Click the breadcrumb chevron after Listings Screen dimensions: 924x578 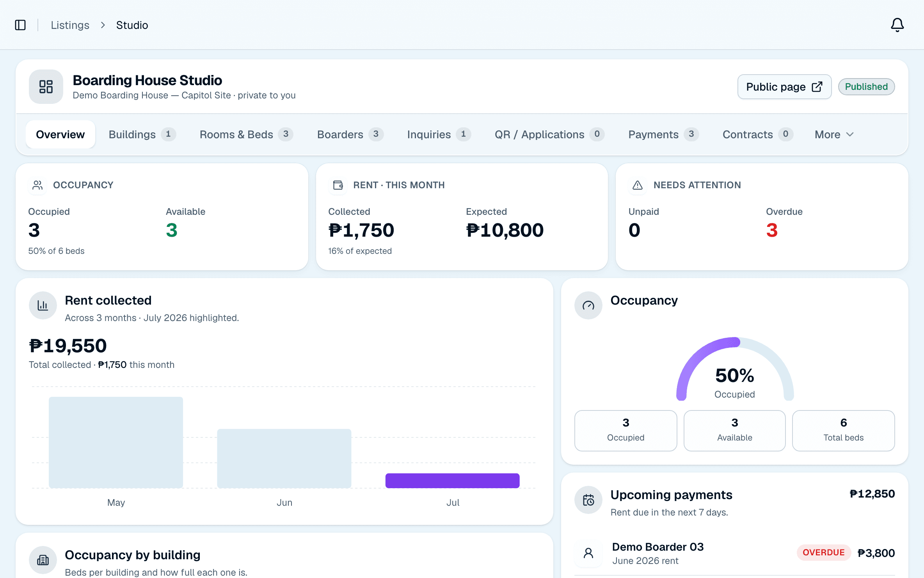point(103,25)
